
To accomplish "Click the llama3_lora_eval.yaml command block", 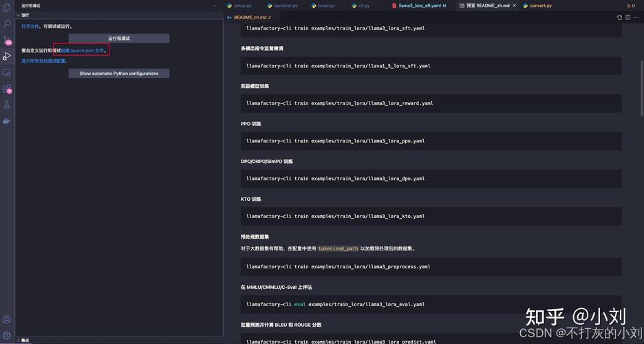I will tap(431, 305).
